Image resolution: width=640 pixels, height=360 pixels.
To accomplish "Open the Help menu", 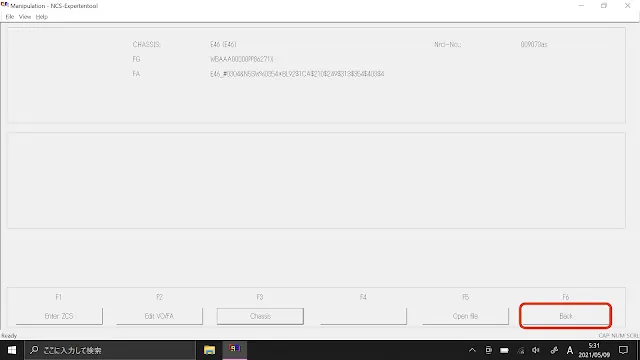I will [42, 17].
